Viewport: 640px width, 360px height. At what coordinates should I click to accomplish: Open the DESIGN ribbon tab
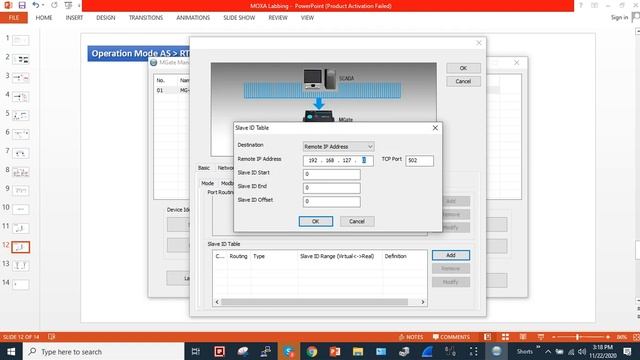coord(106,18)
